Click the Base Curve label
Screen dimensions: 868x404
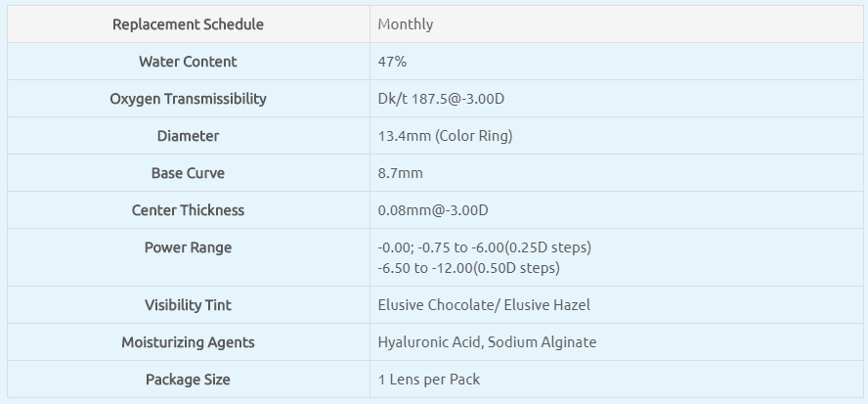(188, 173)
